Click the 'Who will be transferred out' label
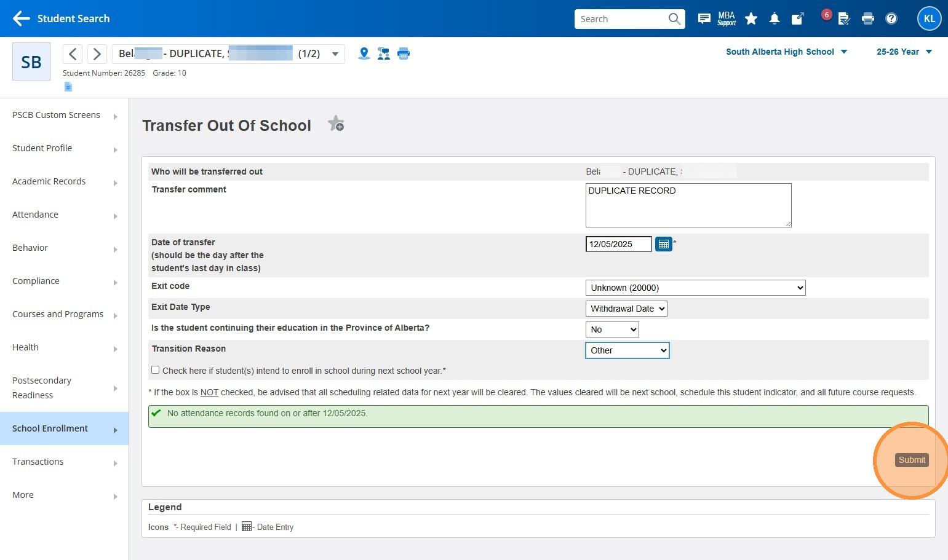Image resolution: width=948 pixels, height=560 pixels. click(207, 172)
